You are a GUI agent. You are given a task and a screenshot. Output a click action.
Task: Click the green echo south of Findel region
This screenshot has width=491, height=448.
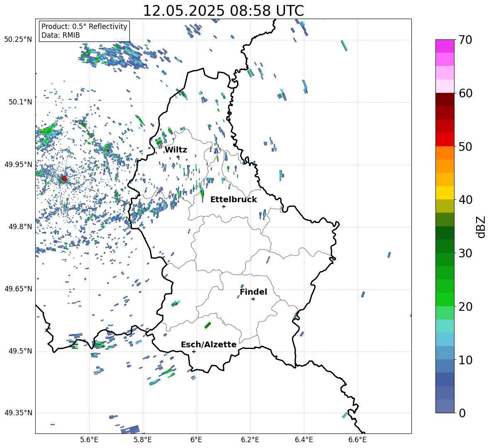point(208,325)
